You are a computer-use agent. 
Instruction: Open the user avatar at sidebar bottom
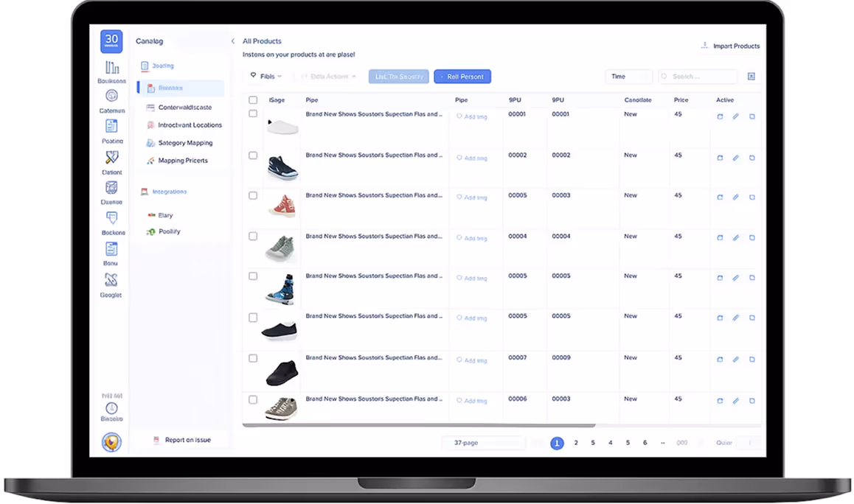tap(111, 442)
